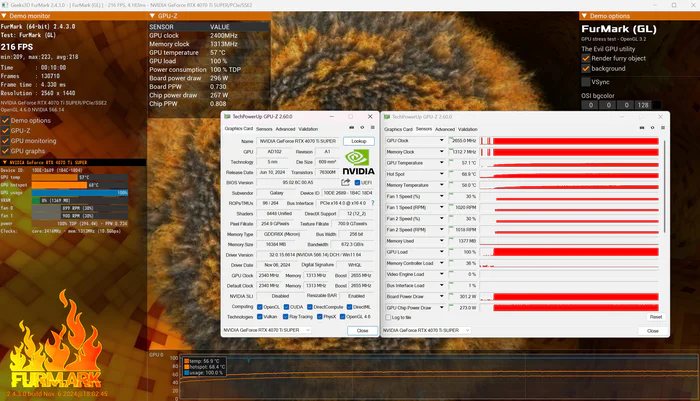700x401 pixels.
Task: Open the Fan 1 Speed (RPM) dropdown
Action: pos(442,207)
